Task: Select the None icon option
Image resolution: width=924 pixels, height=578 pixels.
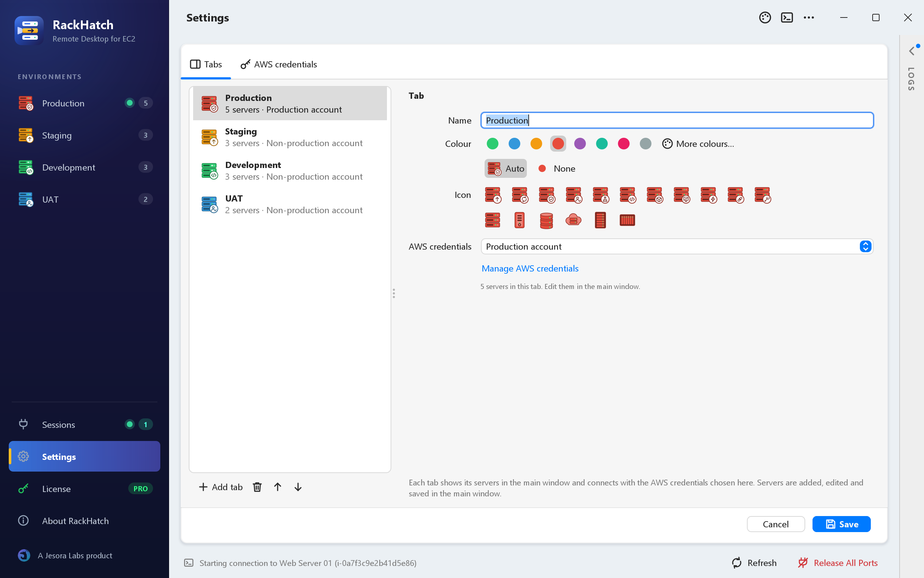Action: pyautogui.click(x=557, y=169)
